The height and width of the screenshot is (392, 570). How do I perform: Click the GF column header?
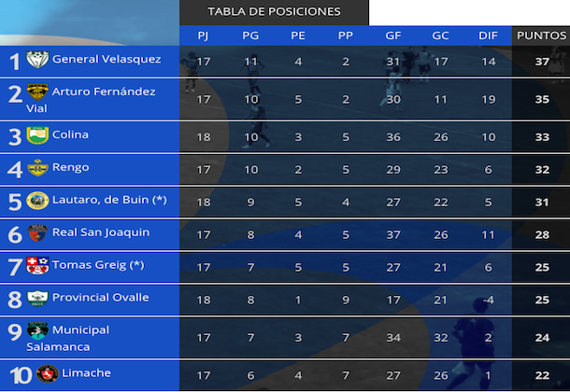pos(393,35)
